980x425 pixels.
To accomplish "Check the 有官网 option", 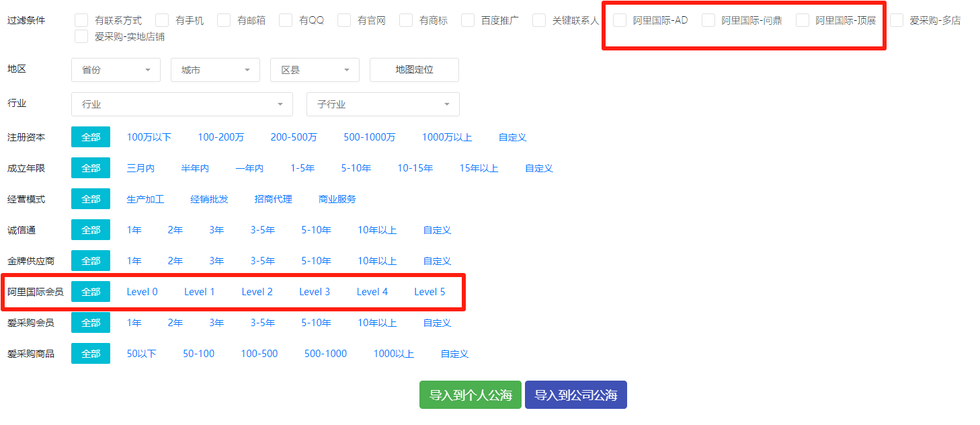I will (x=344, y=20).
